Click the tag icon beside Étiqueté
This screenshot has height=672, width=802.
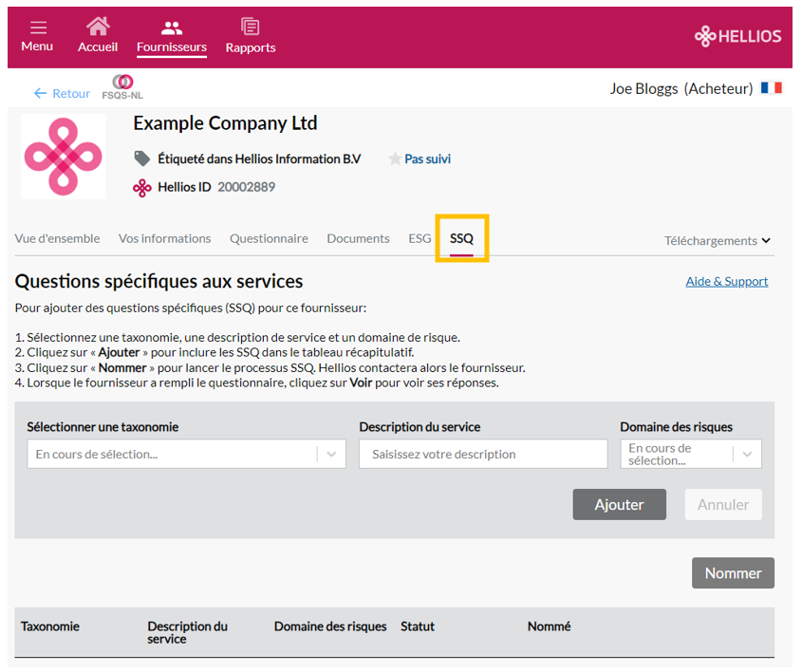141,159
